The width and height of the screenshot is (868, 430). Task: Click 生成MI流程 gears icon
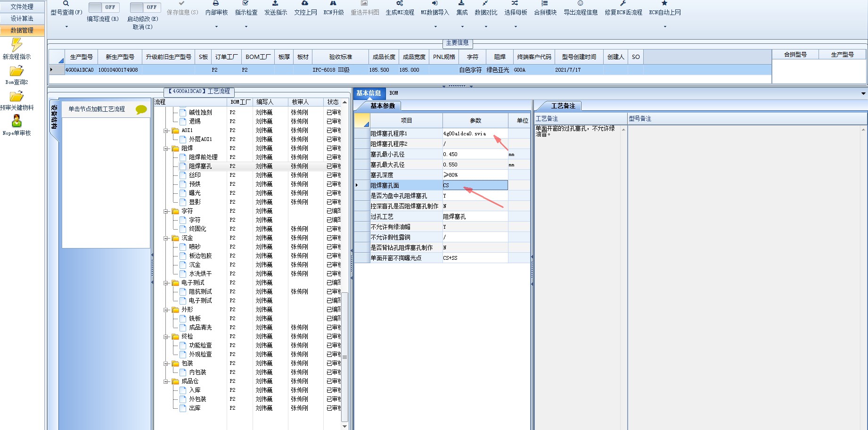[x=400, y=3]
